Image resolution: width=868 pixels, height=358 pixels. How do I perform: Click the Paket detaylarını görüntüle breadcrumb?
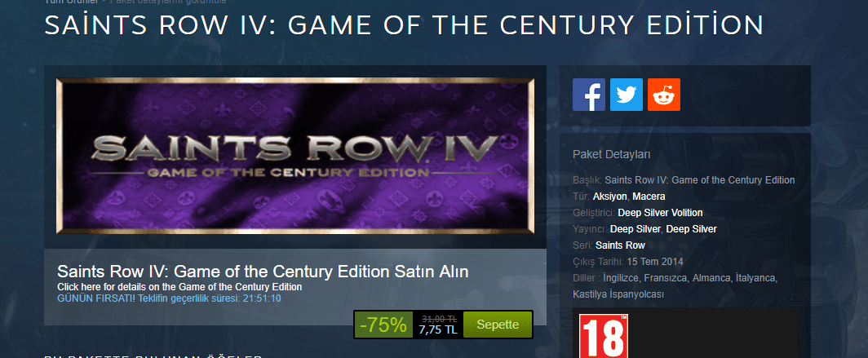(167, 2)
